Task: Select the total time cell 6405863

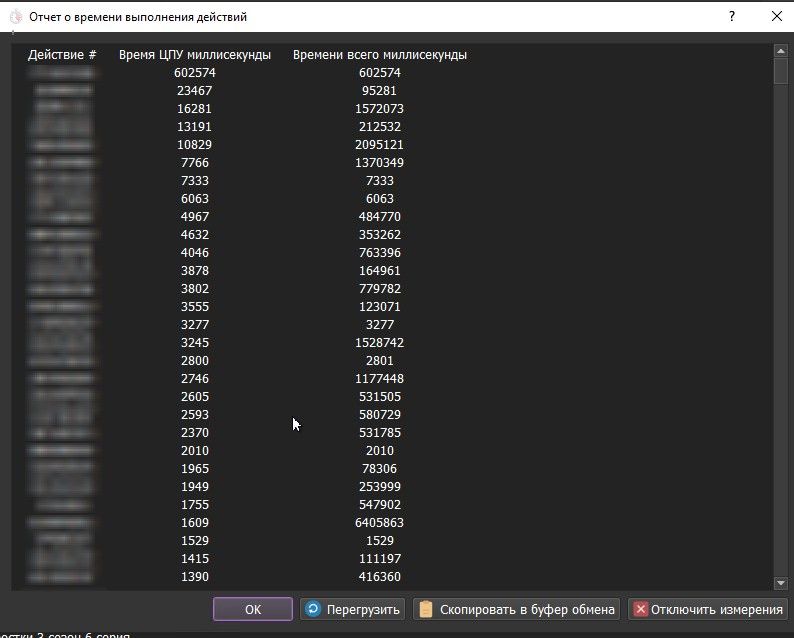Action: pyautogui.click(x=380, y=523)
